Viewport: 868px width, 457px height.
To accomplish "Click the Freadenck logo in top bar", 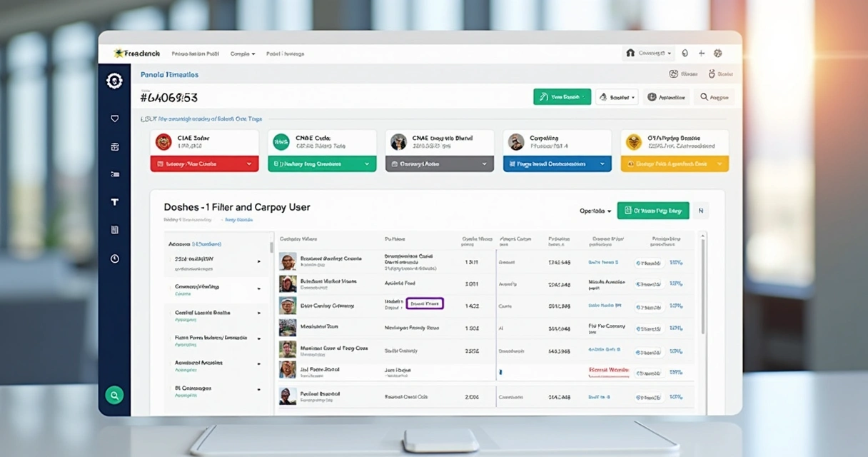I will 137,54.
